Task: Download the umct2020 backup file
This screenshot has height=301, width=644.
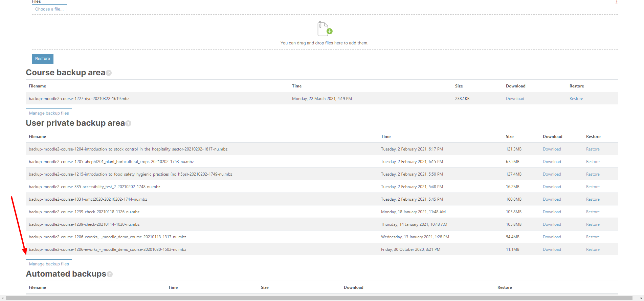Action: pyautogui.click(x=552, y=199)
